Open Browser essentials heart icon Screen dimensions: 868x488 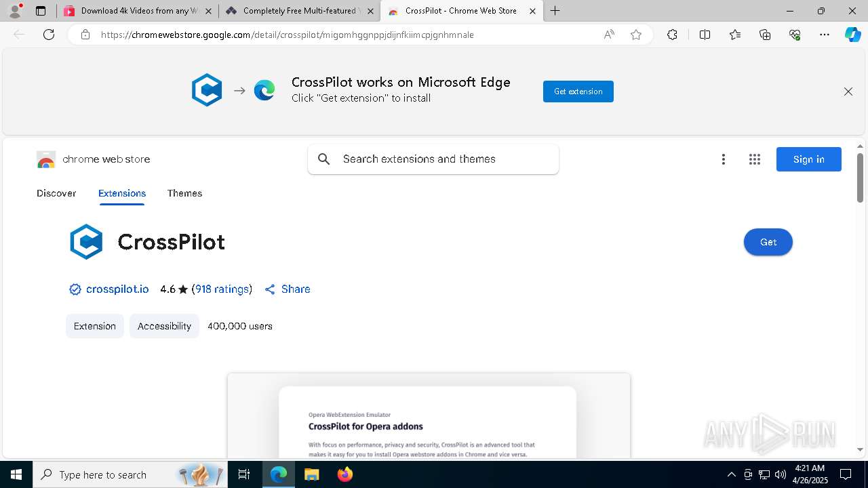[x=795, y=35]
